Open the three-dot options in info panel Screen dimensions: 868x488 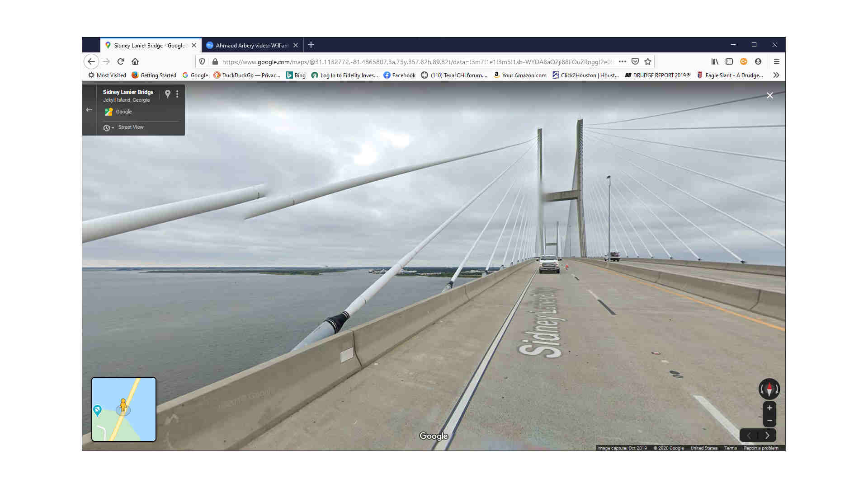click(177, 94)
